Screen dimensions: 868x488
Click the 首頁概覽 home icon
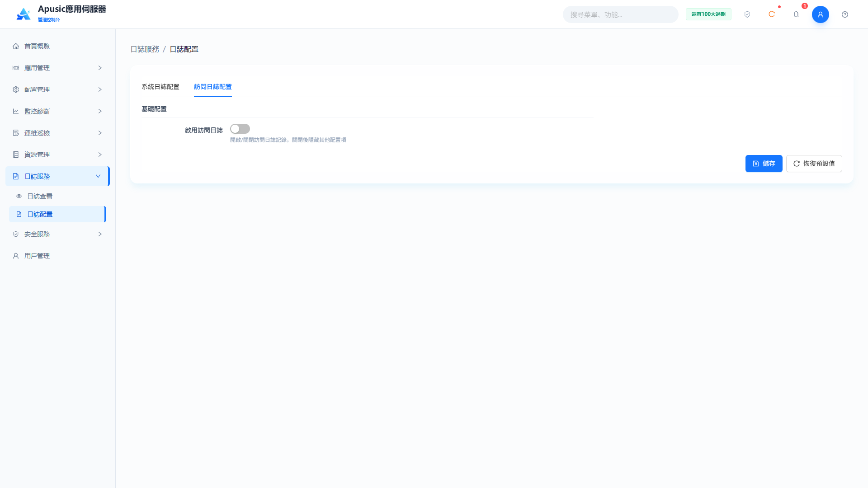(x=16, y=46)
